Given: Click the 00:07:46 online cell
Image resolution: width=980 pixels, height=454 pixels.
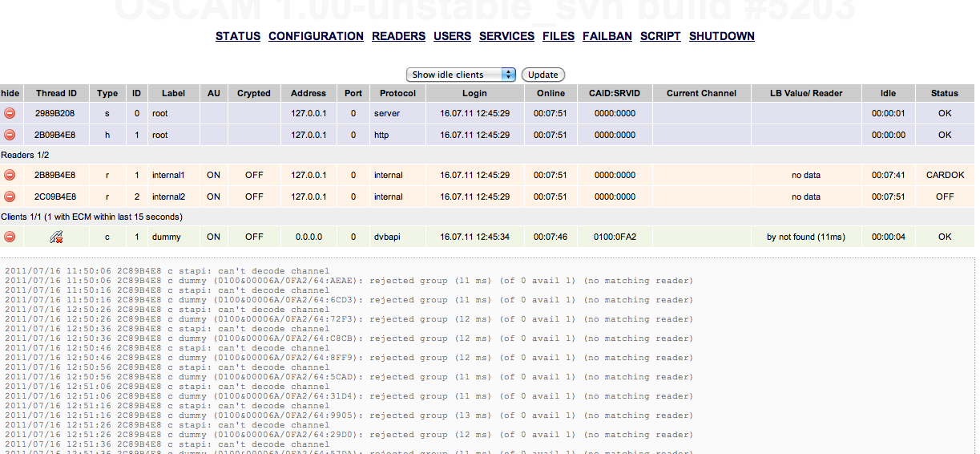Looking at the screenshot, I should tap(550, 237).
